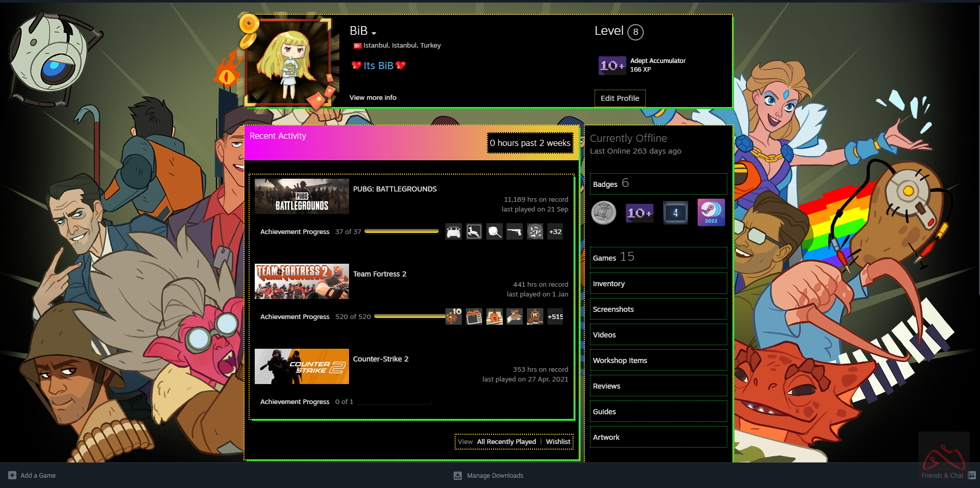The height and width of the screenshot is (488, 980).
Task: Open the Inventory section
Action: tap(609, 284)
